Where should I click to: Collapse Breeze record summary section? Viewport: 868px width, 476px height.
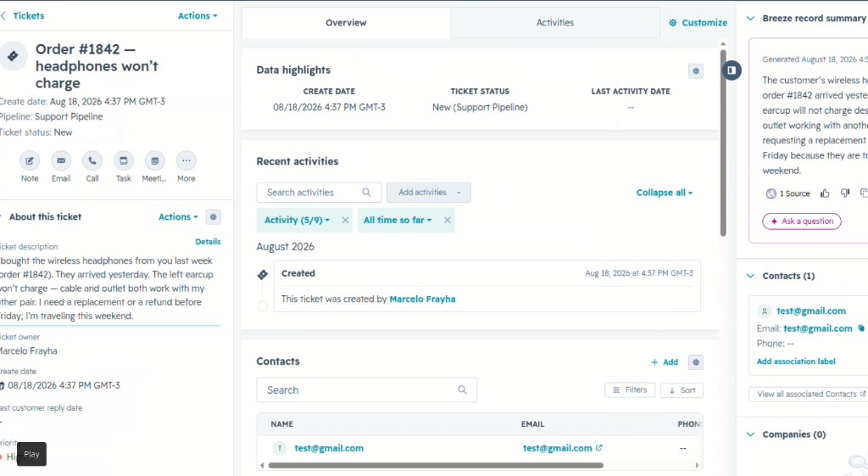point(751,19)
